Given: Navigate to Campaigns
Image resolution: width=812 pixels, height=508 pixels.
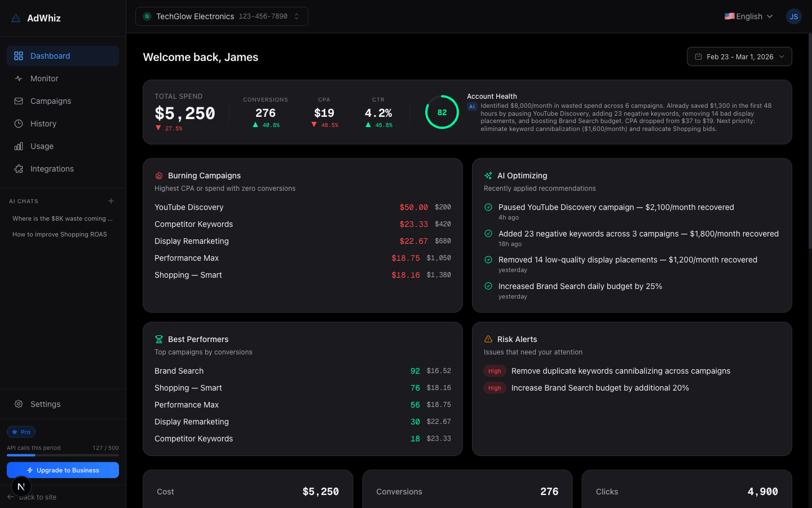Looking at the screenshot, I should [63, 101].
